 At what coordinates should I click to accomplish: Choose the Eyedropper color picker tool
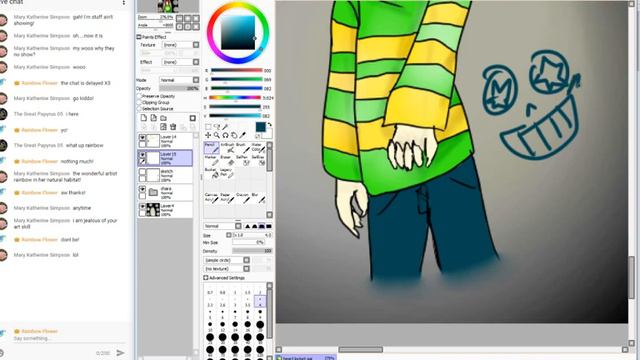pyautogui.click(x=242, y=135)
